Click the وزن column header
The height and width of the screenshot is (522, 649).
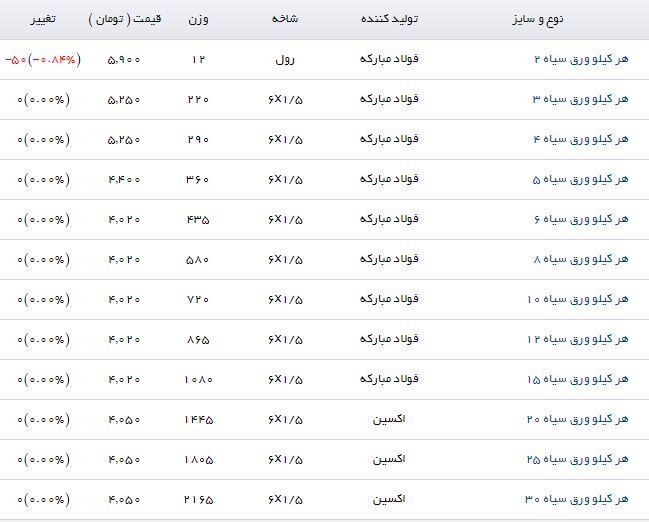(198, 19)
